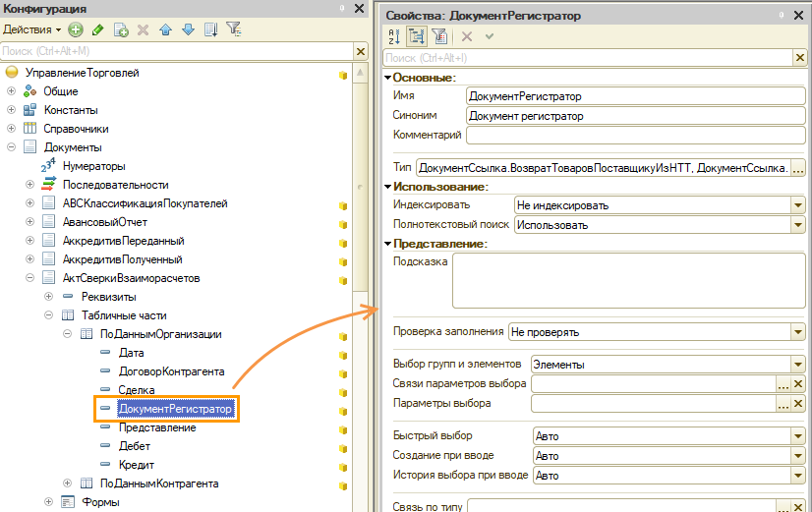This screenshot has width=812, height=512.
Task: Select the ДоговорКонтрагента attribute in tree
Action: [x=171, y=371]
